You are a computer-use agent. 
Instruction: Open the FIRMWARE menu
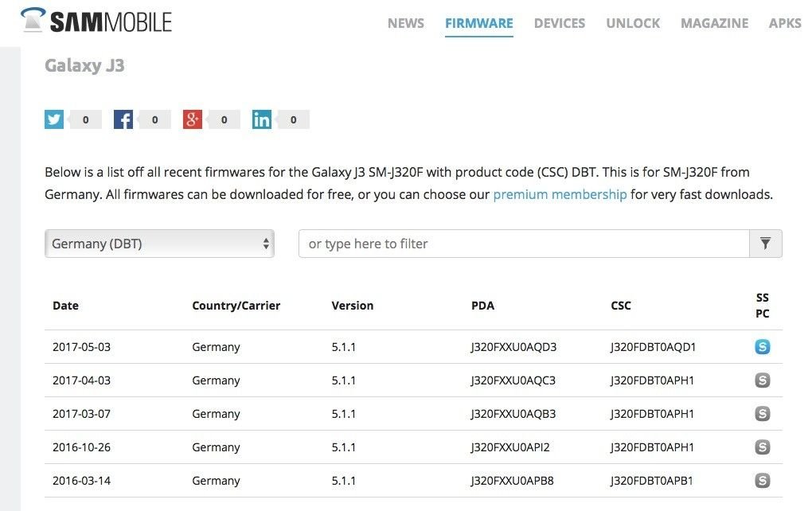479,23
